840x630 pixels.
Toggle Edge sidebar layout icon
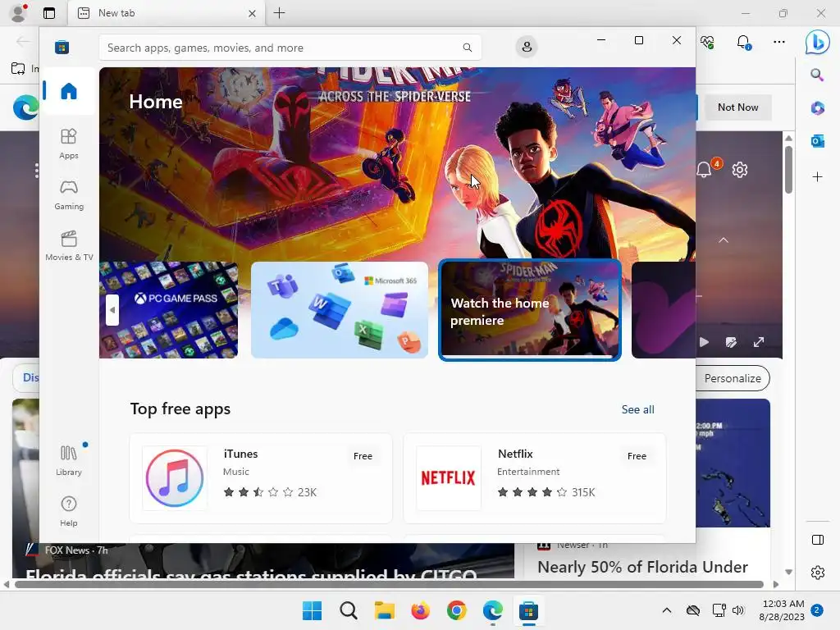818,540
